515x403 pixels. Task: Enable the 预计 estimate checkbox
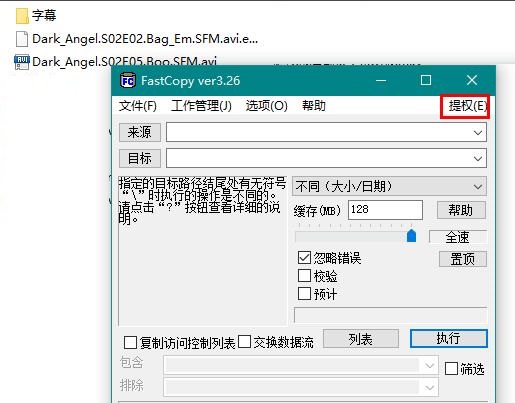[304, 294]
